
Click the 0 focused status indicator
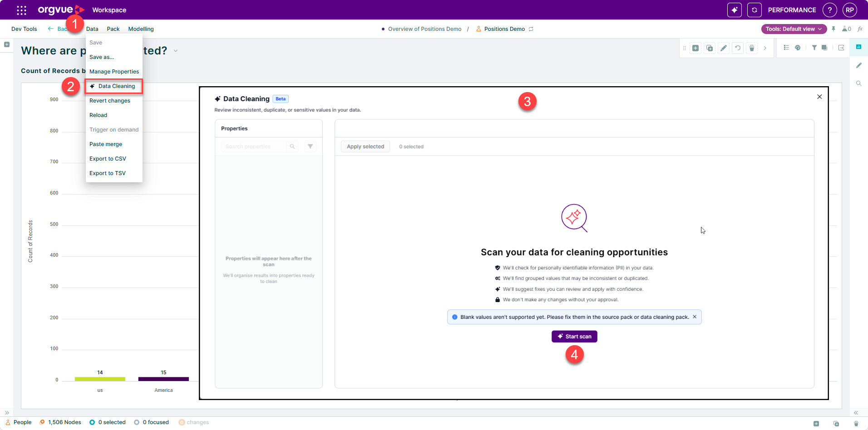tap(151, 422)
